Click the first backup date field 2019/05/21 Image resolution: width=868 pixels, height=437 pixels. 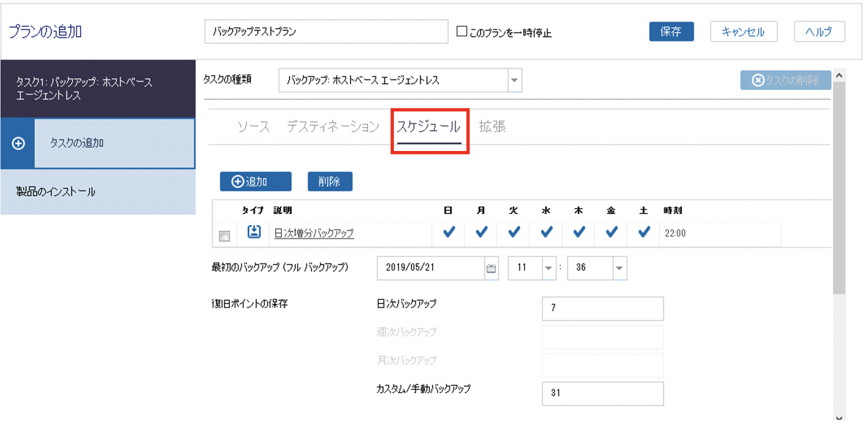click(431, 268)
